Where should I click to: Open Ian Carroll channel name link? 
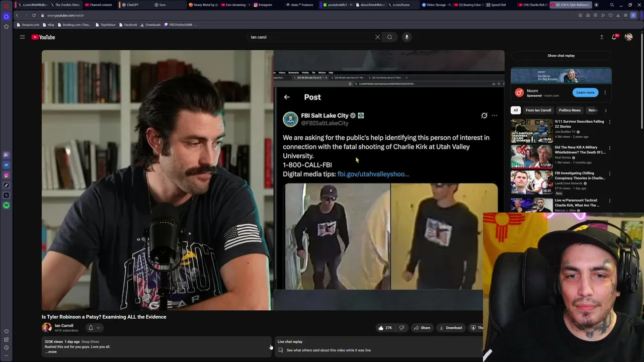(x=64, y=326)
